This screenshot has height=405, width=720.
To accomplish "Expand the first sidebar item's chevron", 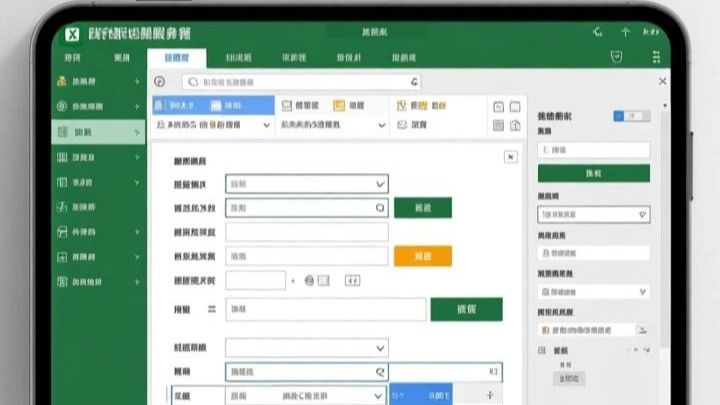I will click(x=137, y=81).
